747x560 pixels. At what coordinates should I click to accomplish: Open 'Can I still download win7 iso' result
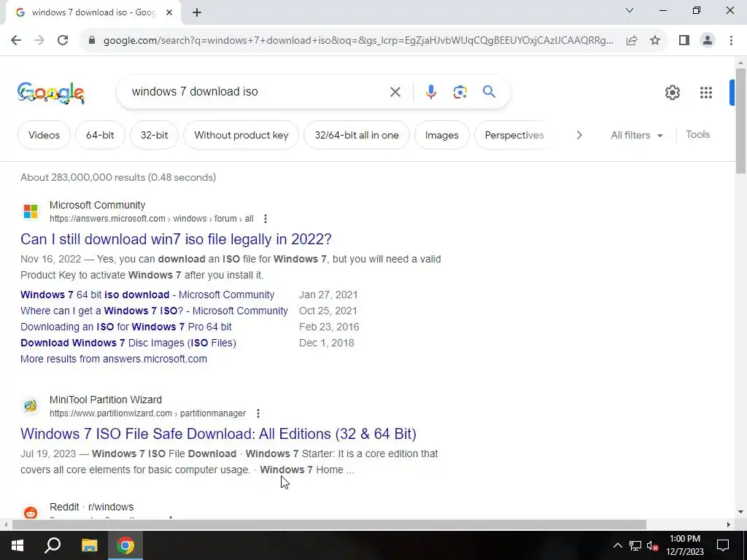176,239
